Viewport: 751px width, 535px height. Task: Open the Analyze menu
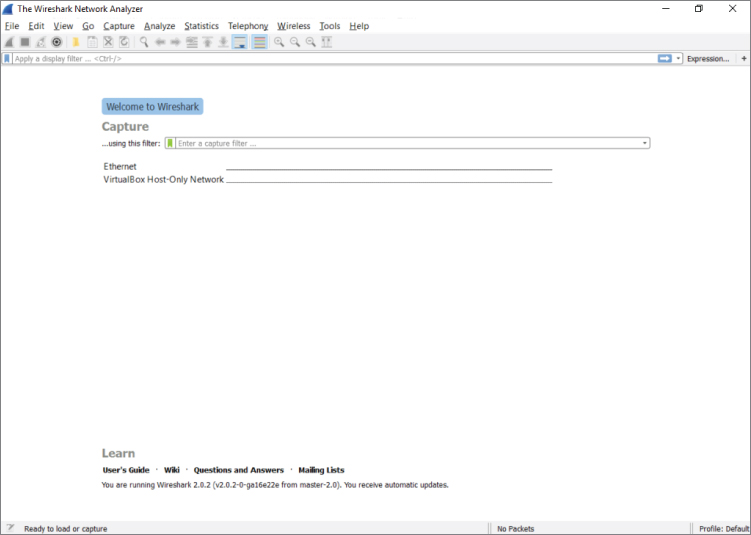point(159,26)
